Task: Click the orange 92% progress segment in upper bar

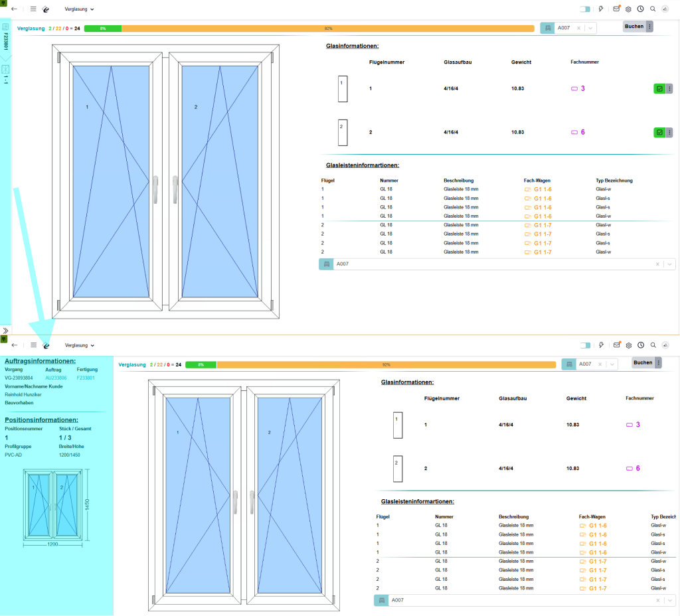Action: (x=328, y=29)
